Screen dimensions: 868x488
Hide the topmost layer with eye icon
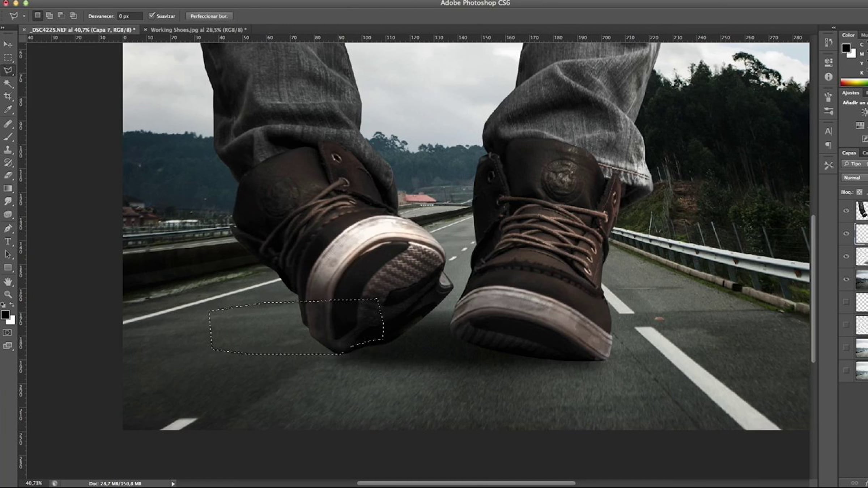click(x=846, y=211)
